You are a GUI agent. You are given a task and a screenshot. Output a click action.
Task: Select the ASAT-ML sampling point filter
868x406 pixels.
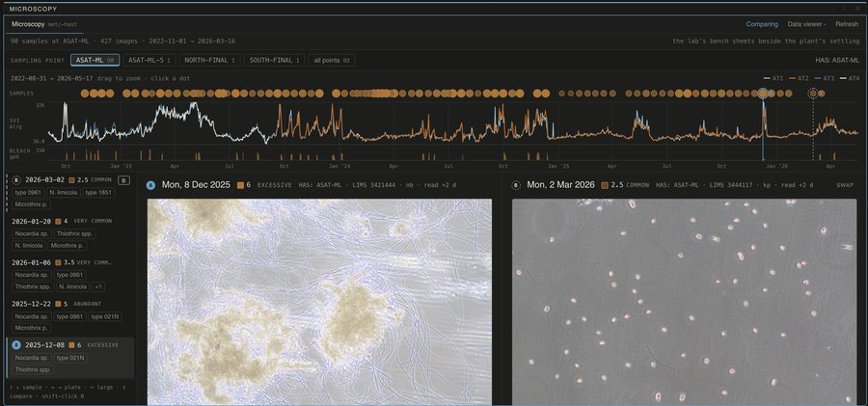(95, 61)
